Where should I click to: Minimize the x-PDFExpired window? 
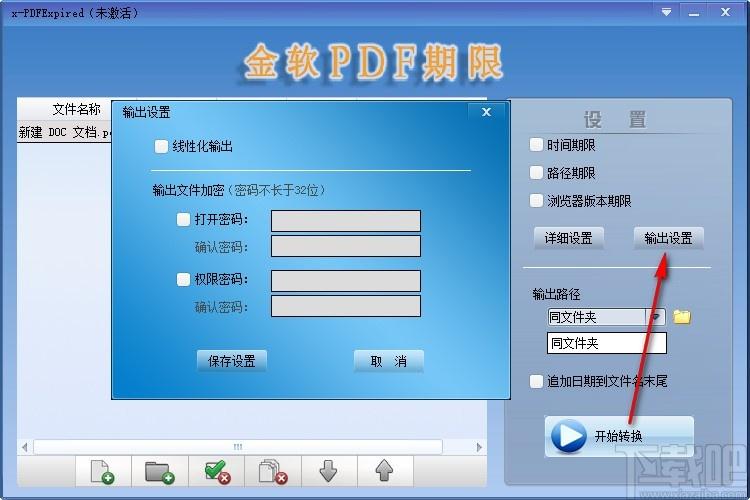[695, 13]
